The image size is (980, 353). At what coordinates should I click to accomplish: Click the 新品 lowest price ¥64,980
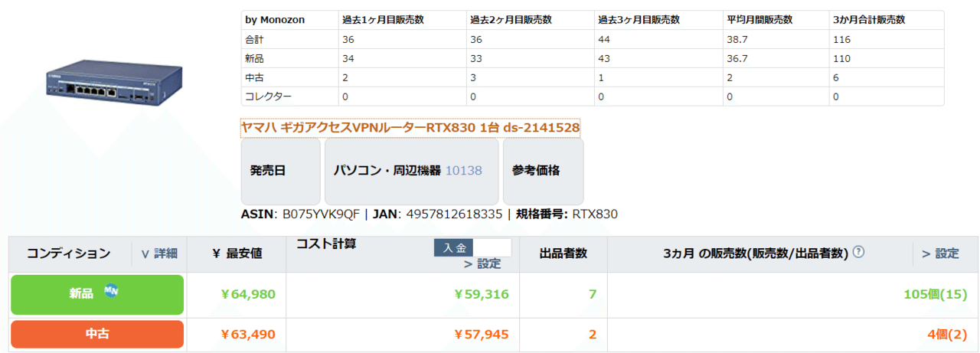248,294
